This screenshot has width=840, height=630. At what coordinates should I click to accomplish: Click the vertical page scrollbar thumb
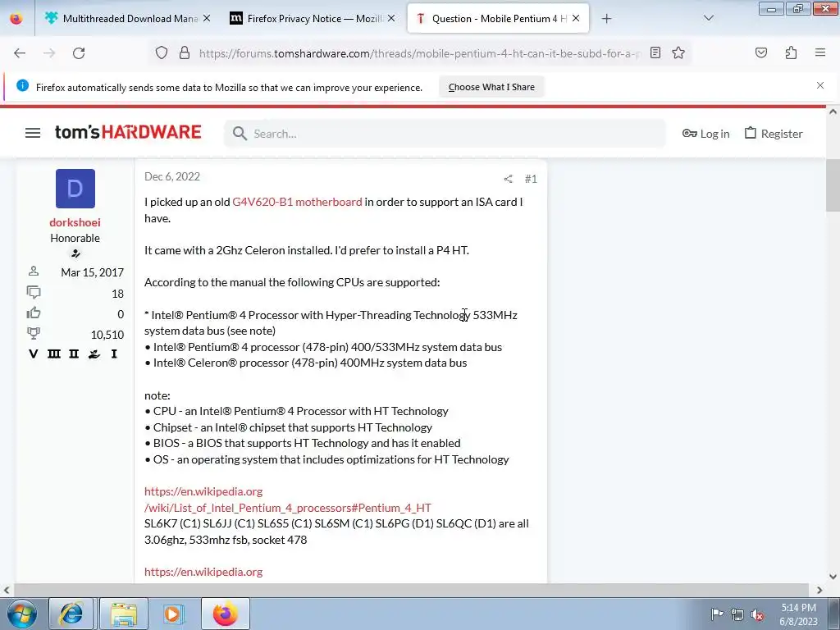833,185
